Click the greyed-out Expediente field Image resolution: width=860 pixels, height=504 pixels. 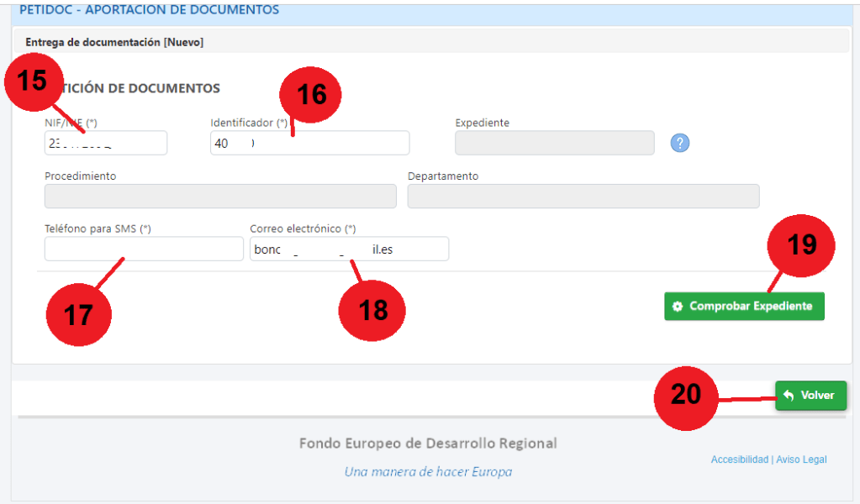[x=554, y=144]
